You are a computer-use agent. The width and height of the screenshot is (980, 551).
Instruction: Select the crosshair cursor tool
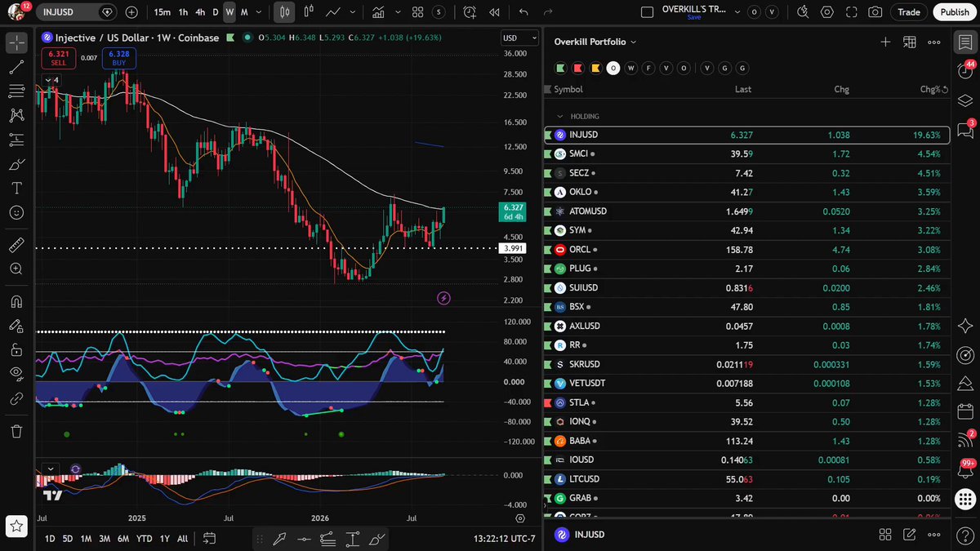coord(16,43)
